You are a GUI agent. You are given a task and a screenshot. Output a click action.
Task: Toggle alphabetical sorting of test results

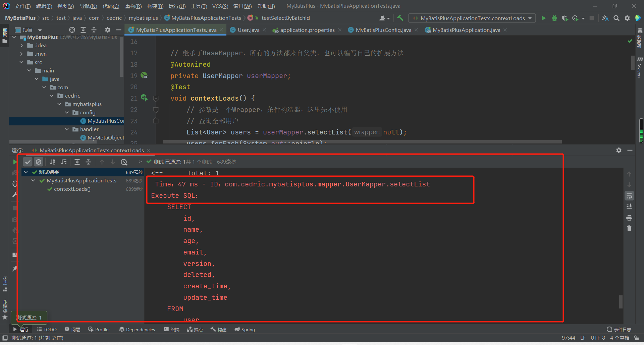(x=52, y=162)
